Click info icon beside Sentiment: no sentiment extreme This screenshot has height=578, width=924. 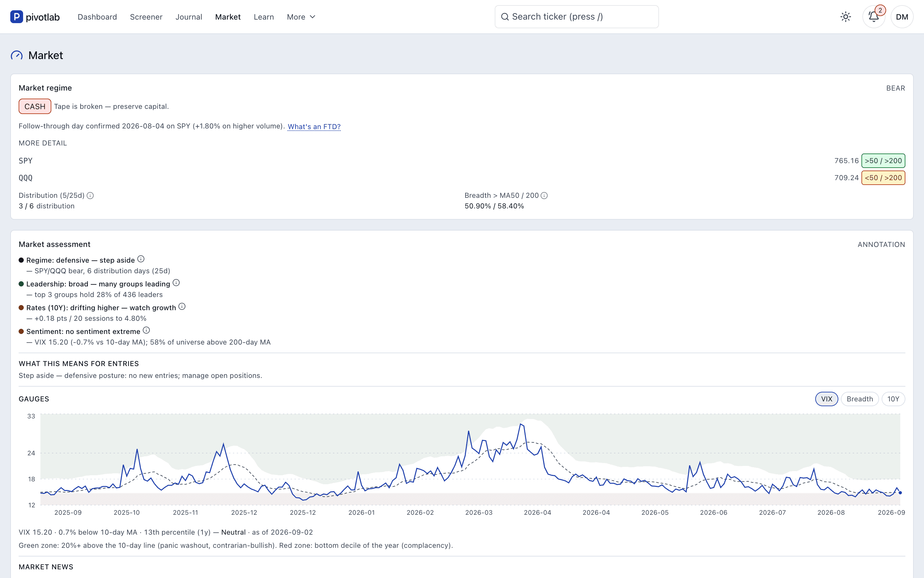pyautogui.click(x=146, y=330)
